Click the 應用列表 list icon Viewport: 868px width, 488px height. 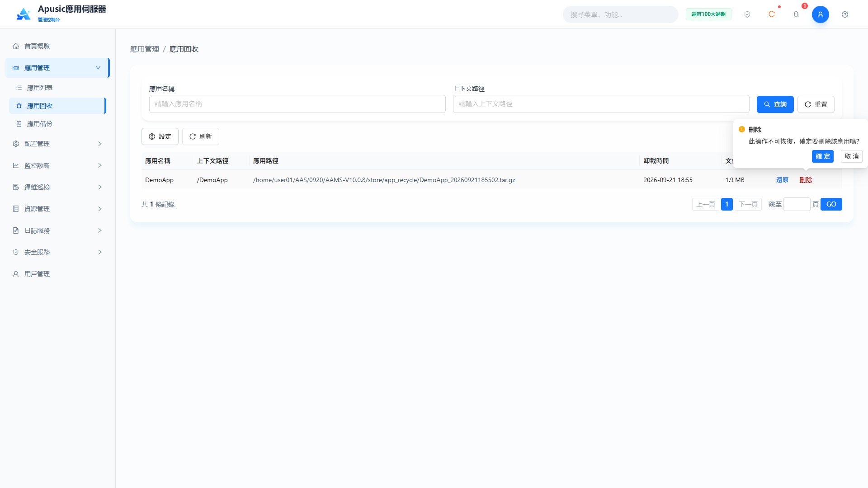[x=19, y=88]
